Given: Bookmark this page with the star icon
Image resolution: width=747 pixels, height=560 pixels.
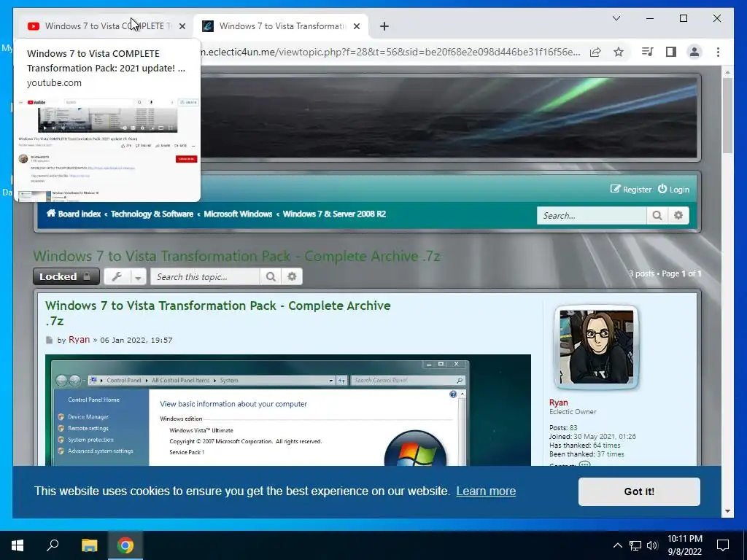Looking at the screenshot, I should pos(619,52).
